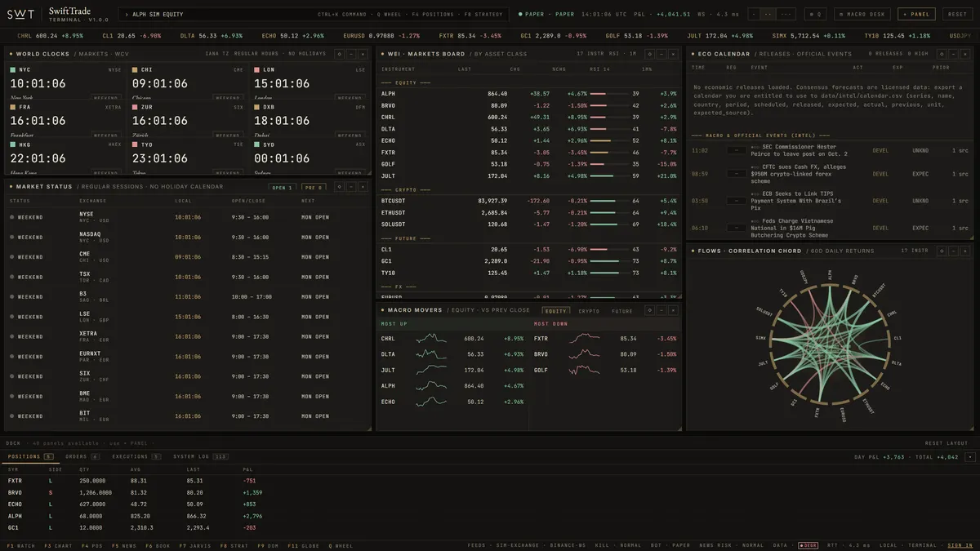Click the ALPH RSI bar
The height and width of the screenshot is (551, 980).
(x=608, y=94)
